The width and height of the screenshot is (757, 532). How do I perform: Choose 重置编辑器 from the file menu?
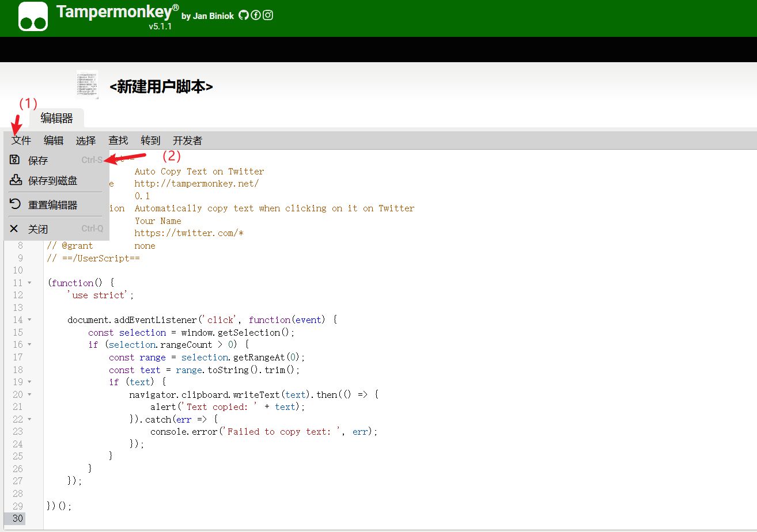point(56,204)
